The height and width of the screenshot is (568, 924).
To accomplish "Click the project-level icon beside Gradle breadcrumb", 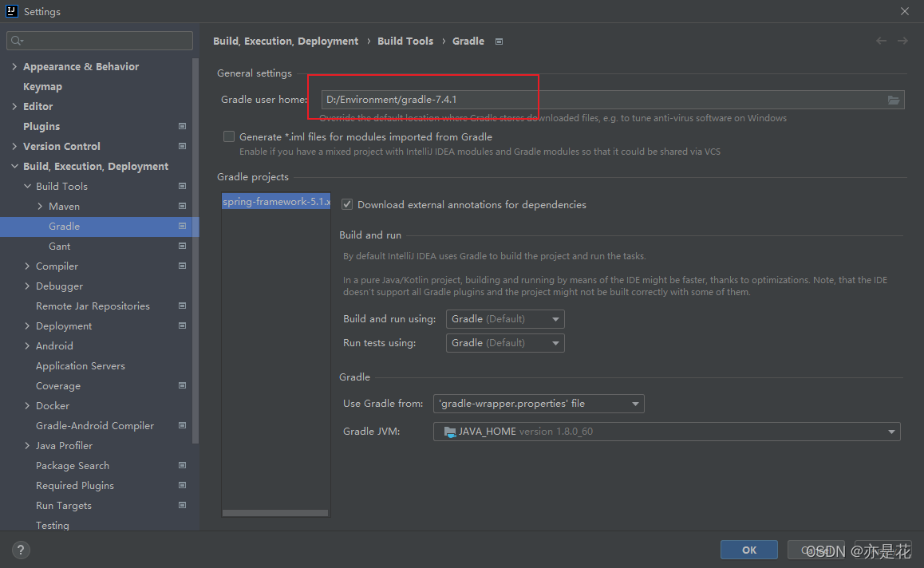I will pos(500,41).
